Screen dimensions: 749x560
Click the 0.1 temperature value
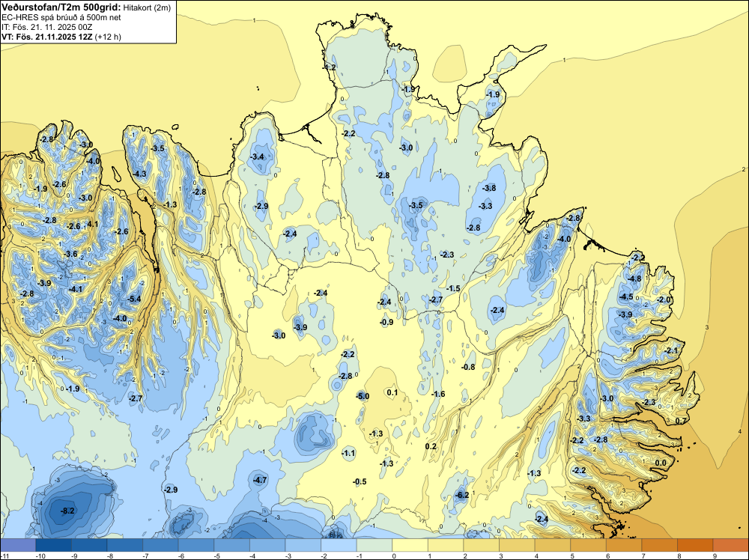coord(392,392)
